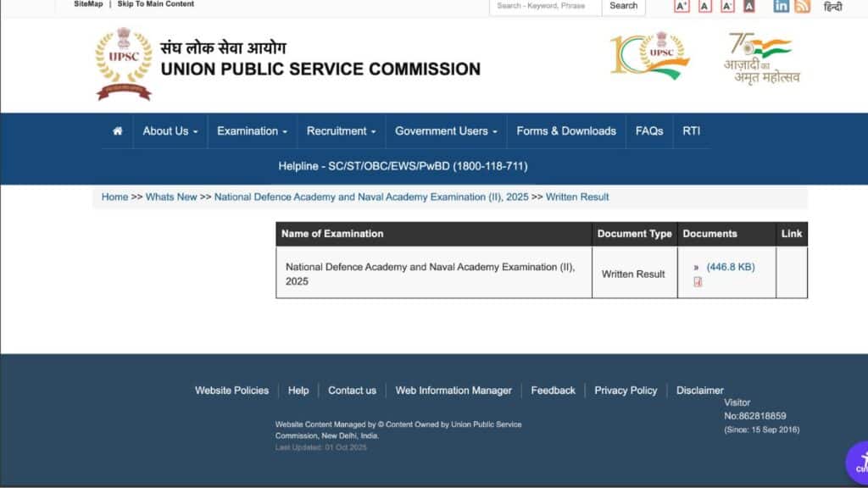The width and height of the screenshot is (868, 488).
Task: Expand the About Us dropdown menu
Action: pos(170,131)
